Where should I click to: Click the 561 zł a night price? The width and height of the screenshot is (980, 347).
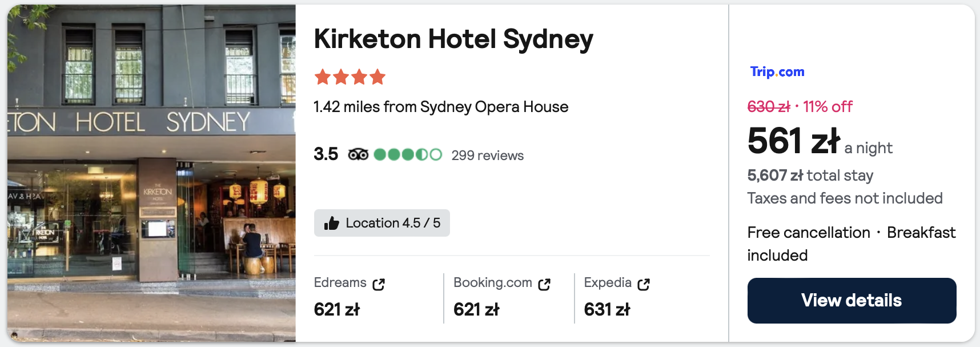pos(794,141)
